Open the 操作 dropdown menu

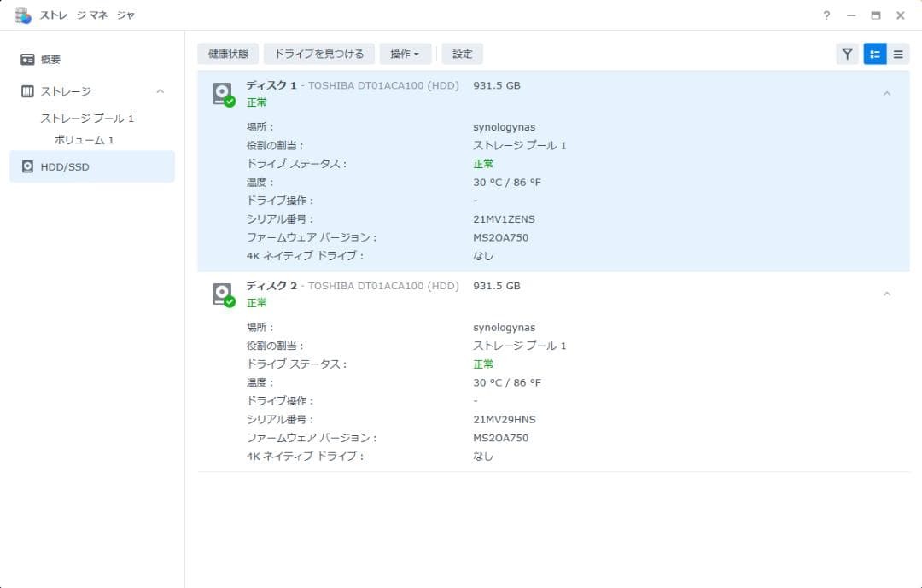pyautogui.click(x=406, y=53)
